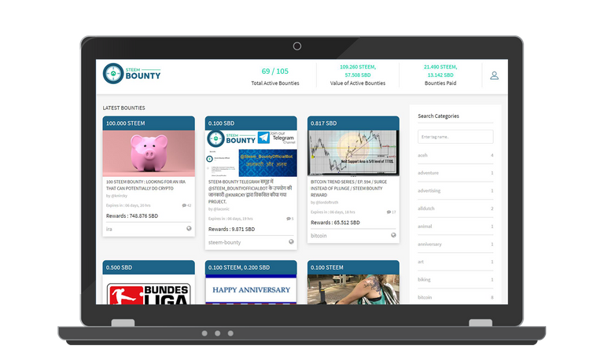Click the steem-bounty tag

(x=225, y=242)
